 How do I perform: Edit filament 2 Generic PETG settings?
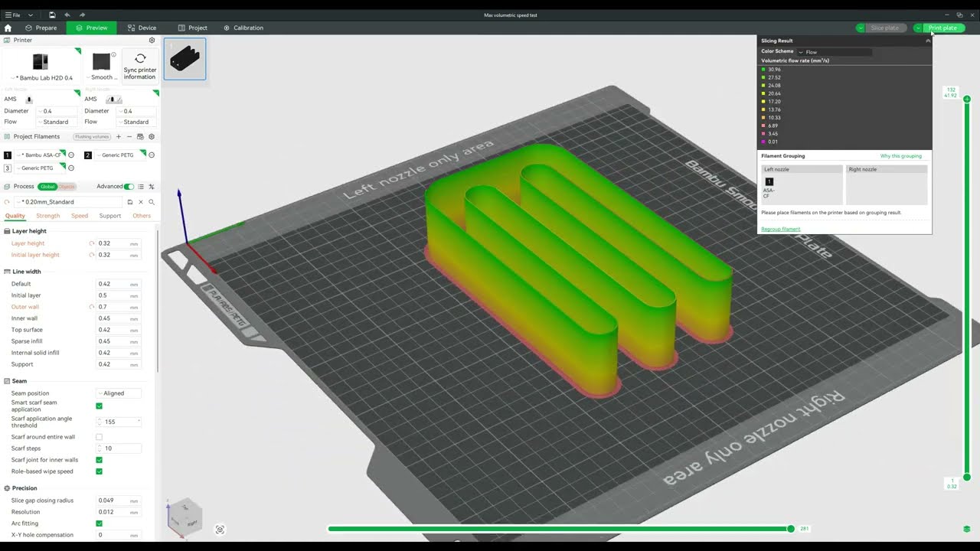152,155
